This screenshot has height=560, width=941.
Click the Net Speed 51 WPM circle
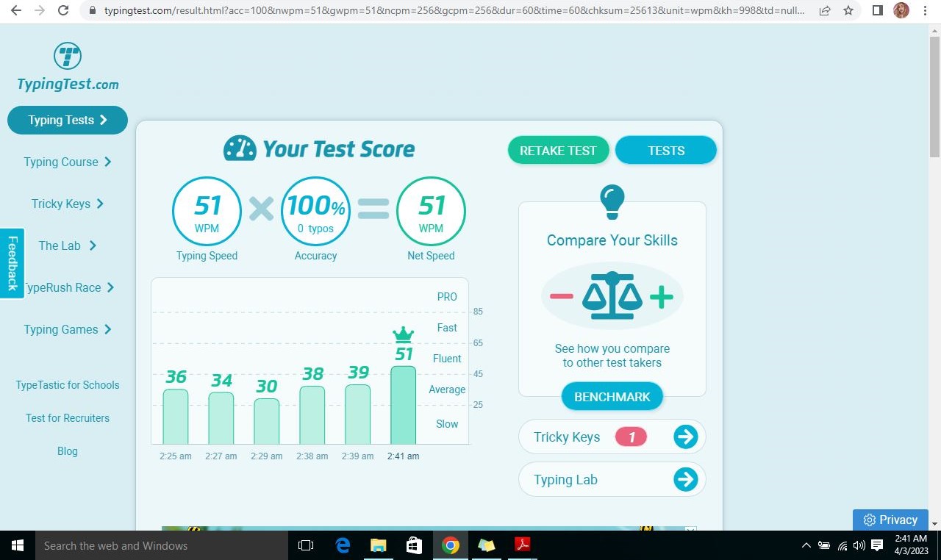click(431, 211)
